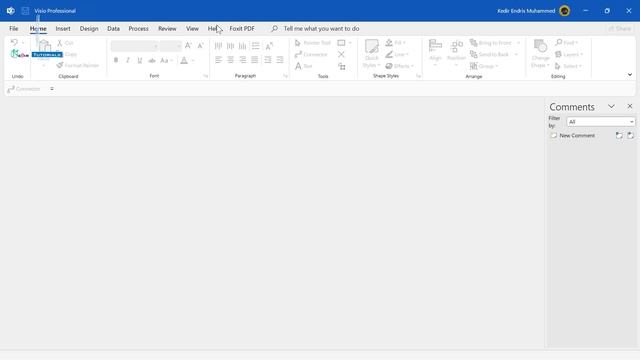640x360 pixels.
Task: Open the Layers dropdown
Action: (569, 54)
